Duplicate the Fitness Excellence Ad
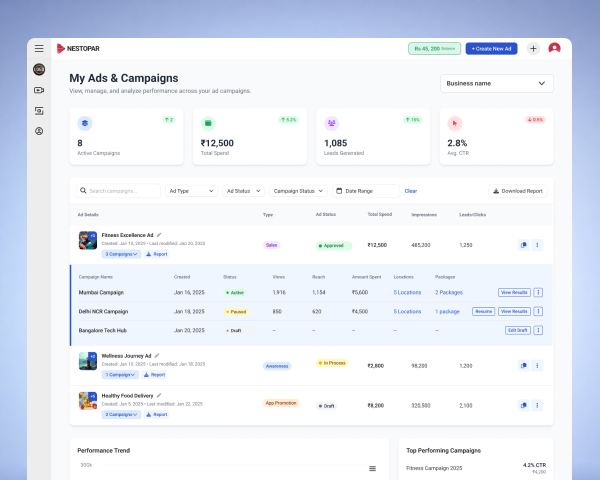Screen dimensions: 600x480 pos(523,245)
